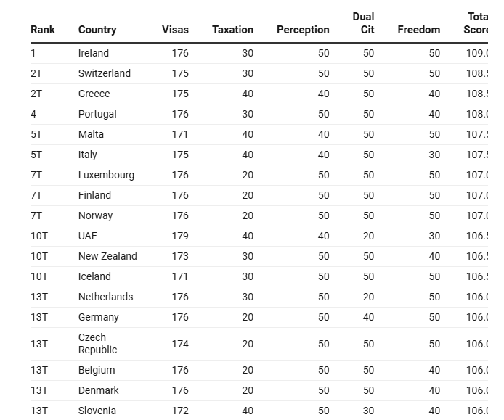Image resolution: width=504 pixels, height=420 pixels.
Task: Select the Netherlands country cell
Action: click(105, 297)
